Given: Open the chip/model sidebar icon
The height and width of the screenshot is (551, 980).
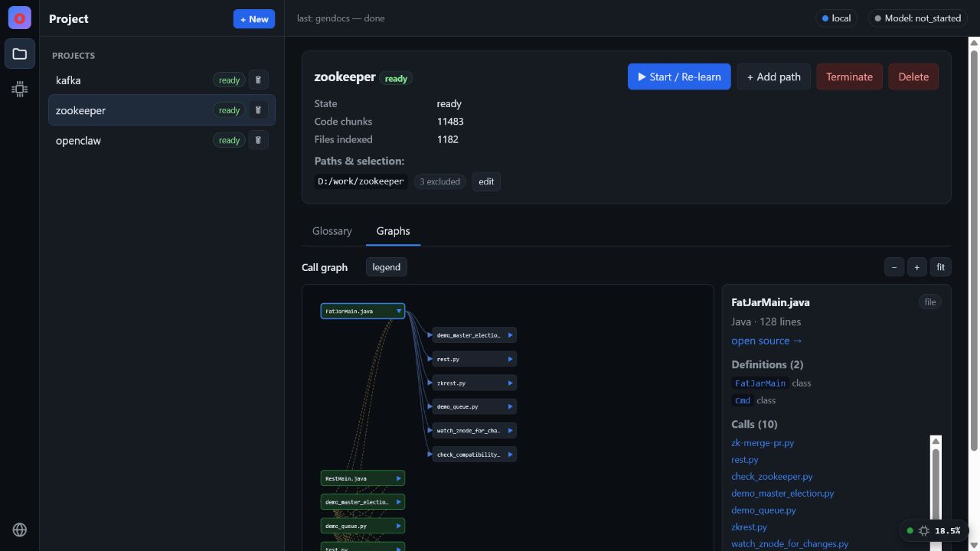Looking at the screenshot, I should pyautogui.click(x=20, y=90).
